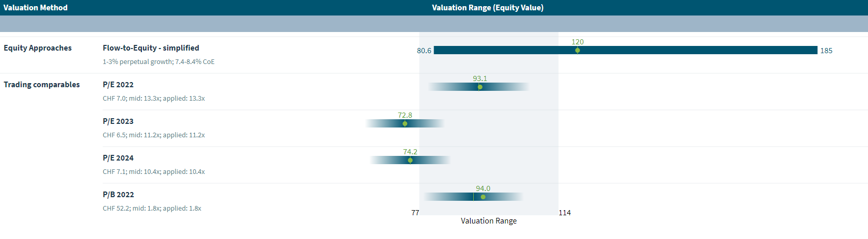Click the green dot under value 72.8
The width and height of the screenshot is (868, 239).
[x=405, y=124]
